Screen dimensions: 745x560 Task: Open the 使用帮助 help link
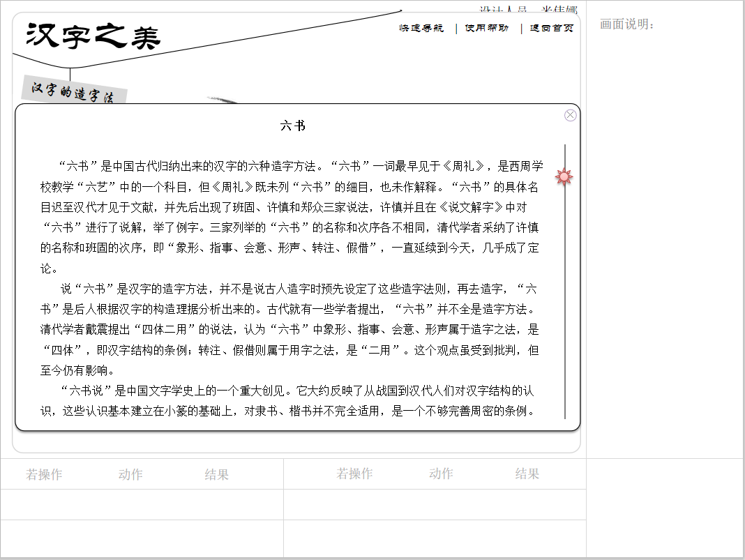[x=486, y=29]
